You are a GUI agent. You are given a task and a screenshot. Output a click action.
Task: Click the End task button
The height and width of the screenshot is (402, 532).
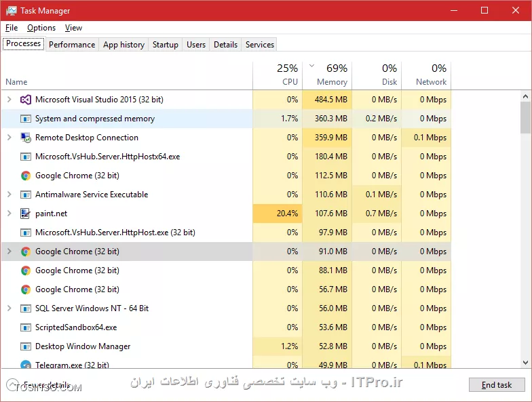(497, 385)
